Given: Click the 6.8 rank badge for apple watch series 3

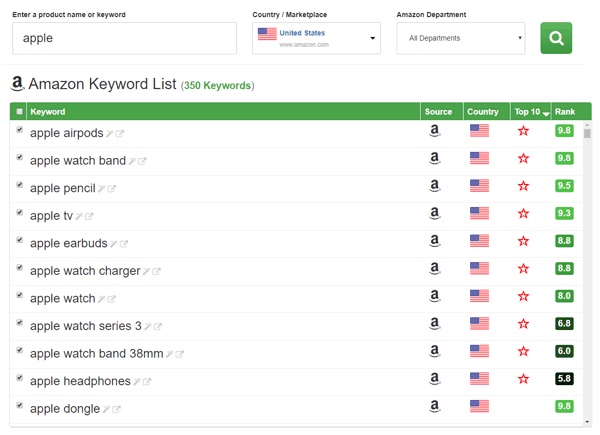Looking at the screenshot, I should (564, 323).
